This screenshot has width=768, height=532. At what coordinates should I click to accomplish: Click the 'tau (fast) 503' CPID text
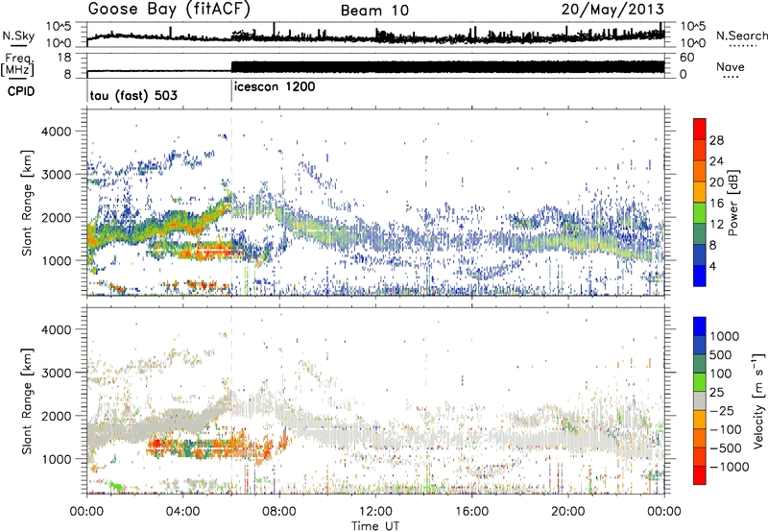point(133,95)
